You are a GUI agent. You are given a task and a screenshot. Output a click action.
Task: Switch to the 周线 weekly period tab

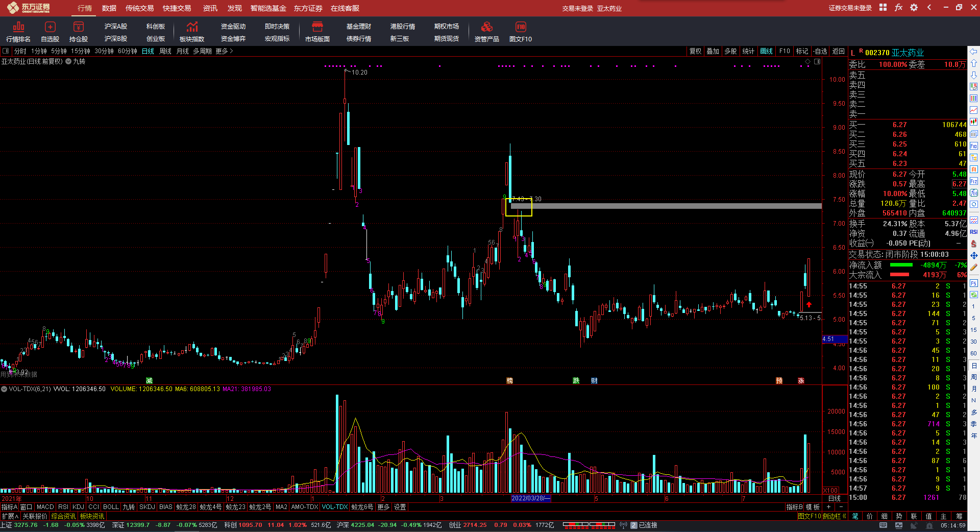coord(165,51)
